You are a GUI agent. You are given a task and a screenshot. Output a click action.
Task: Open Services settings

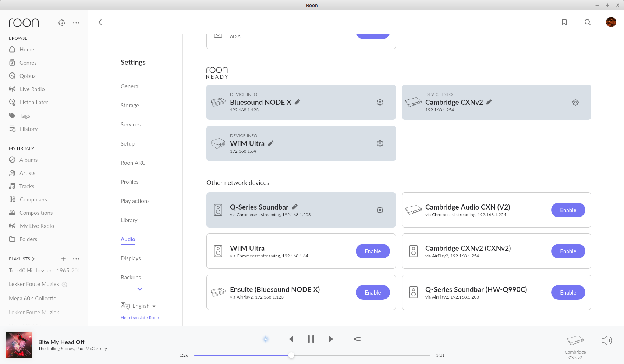click(131, 125)
